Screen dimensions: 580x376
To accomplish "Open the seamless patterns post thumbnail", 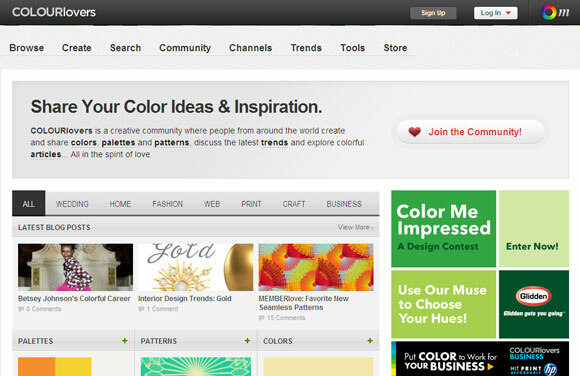I will tap(316, 267).
